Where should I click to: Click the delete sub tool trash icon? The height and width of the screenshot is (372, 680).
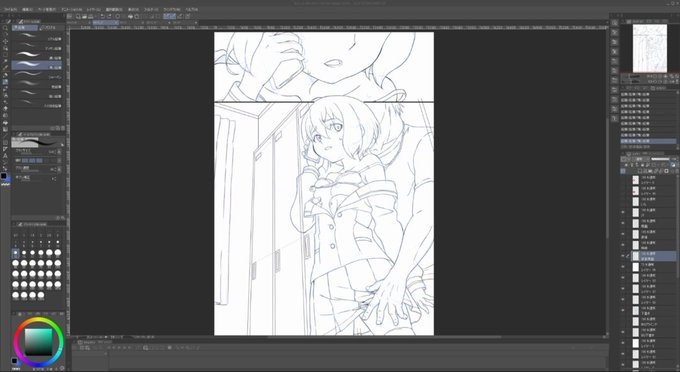tap(63, 128)
